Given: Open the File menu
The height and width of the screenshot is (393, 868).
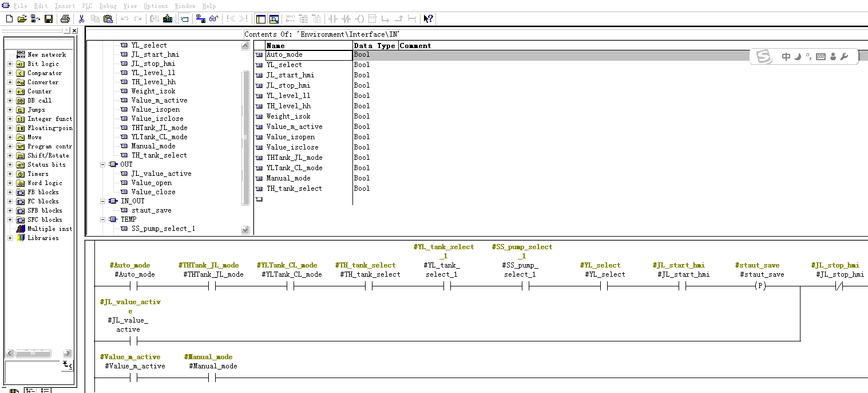Looking at the screenshot, I should pos(20,6).
